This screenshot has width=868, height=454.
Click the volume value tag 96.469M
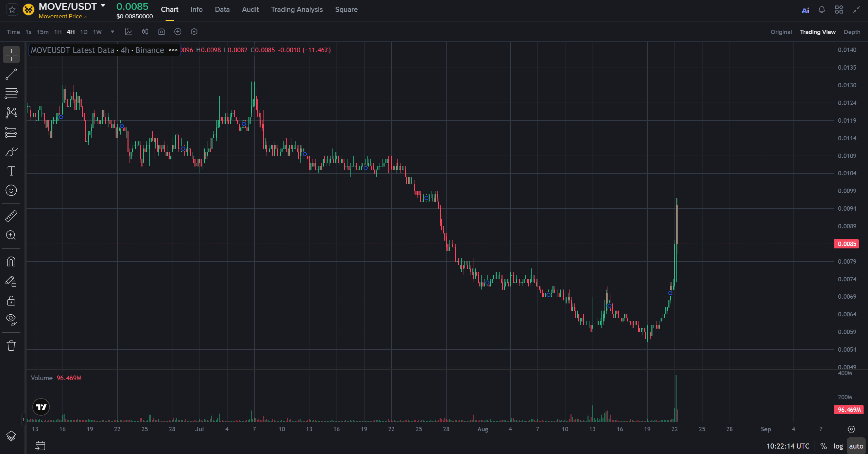849,410
